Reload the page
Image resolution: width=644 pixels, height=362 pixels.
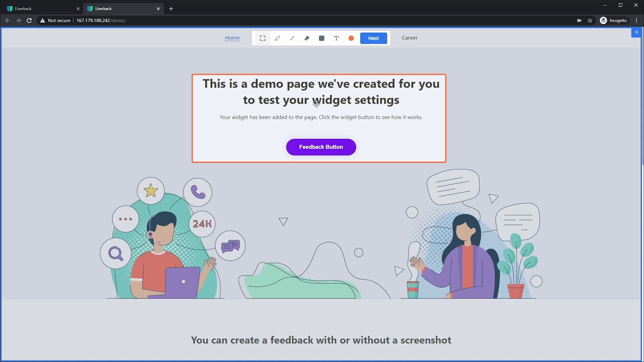pos(29,21)
